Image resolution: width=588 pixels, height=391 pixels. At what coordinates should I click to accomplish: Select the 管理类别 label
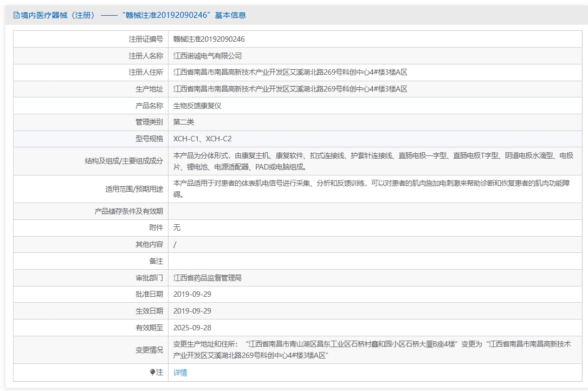[x=149, y=122]
